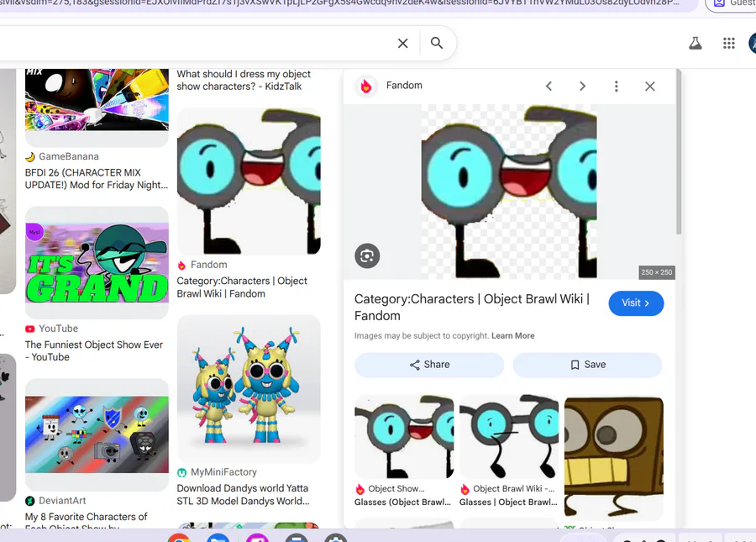Open the It's Grand YouTube thumbnail
The width and height of the screenshot is (756, 542).
tap(97, 262)
